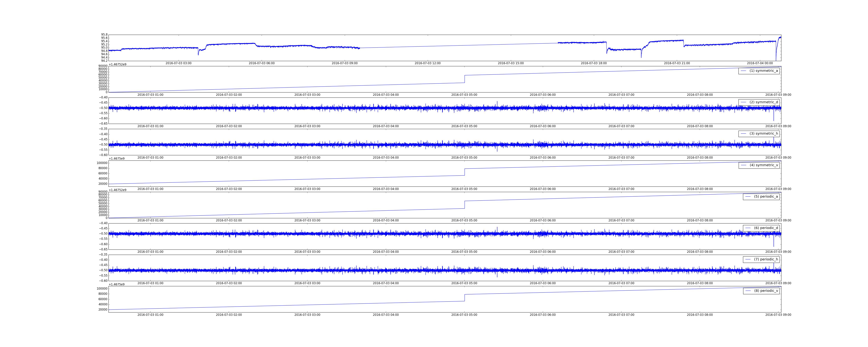Click the 30000 y-axis value on periodic_a plot
This screenshot has width=868, height=347.
[103, 209]
